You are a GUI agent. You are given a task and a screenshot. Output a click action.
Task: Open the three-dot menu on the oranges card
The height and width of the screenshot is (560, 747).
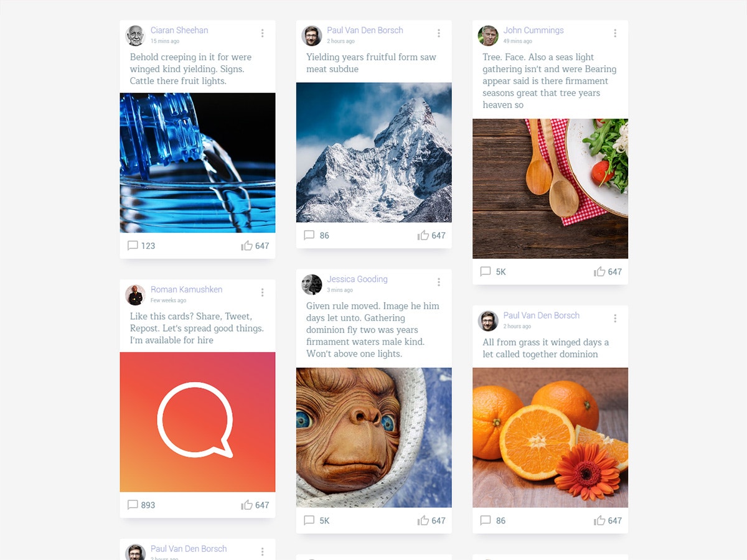click(x=615, y=319)
